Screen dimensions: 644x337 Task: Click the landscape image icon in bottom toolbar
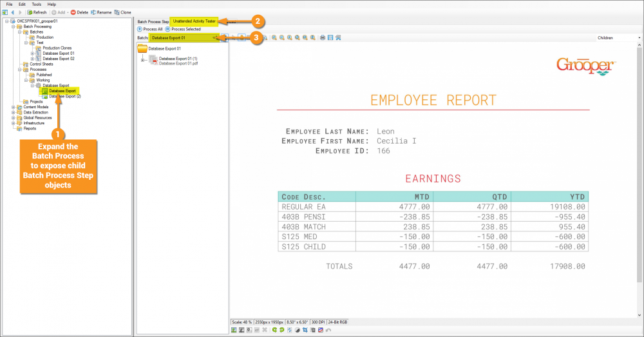pos(234,330)
